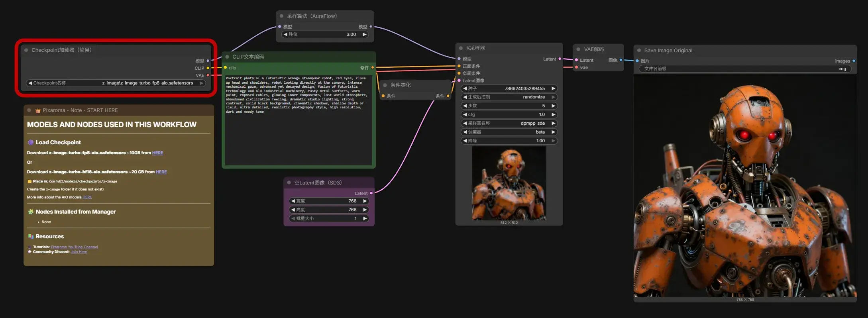Image resolution: width=868 pixels, height=318 pixels.
Task: Collapse the 采样算法 (AuraFlow) node dot
Action: click(281, 16)
